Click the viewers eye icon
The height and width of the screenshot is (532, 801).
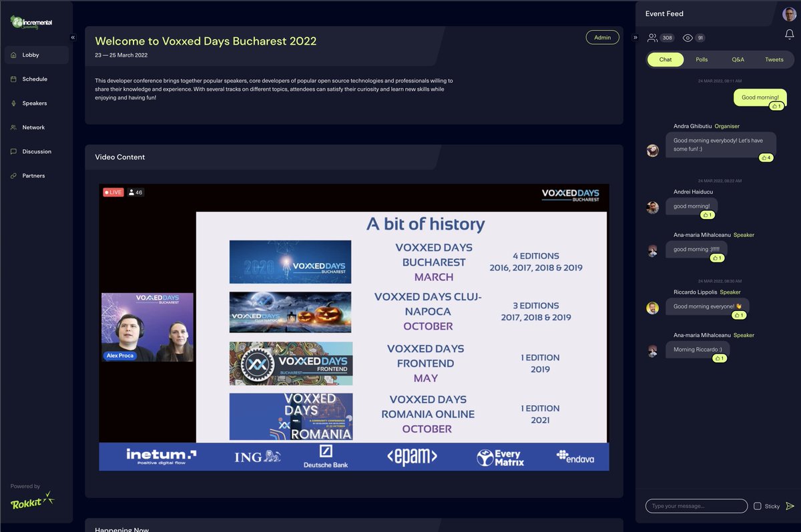click(688, 38)
